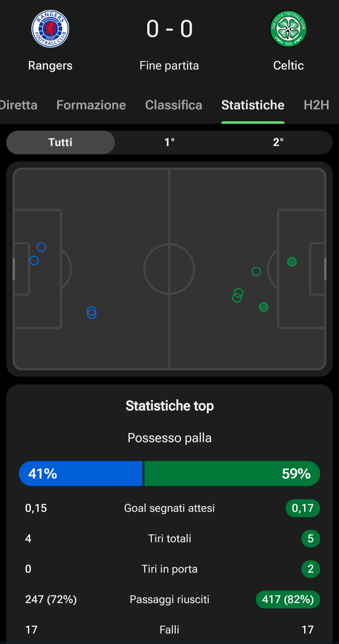Select the filled green shot marker low right
This screenshot has width=339, height=644.
(x=264, y=307)
